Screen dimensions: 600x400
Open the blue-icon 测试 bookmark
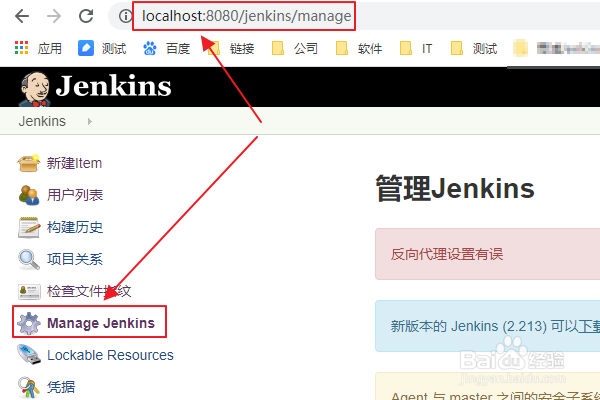tap(102, 49)
